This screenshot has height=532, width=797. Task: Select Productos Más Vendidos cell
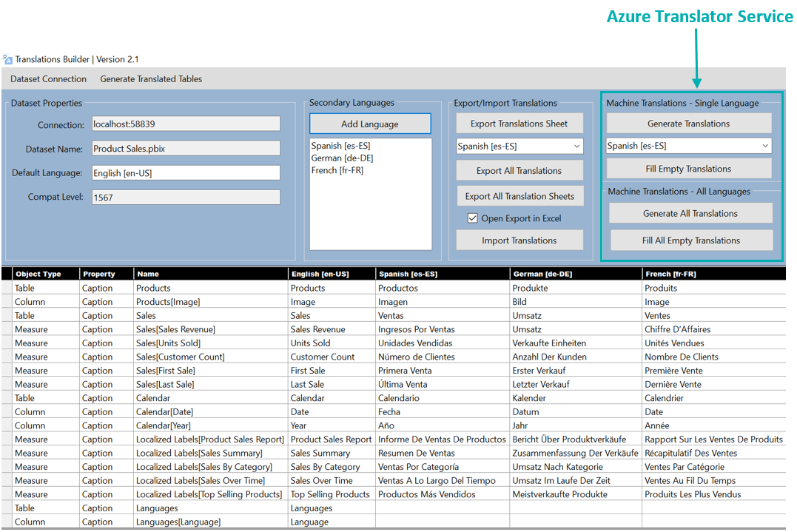pos(443,494)
